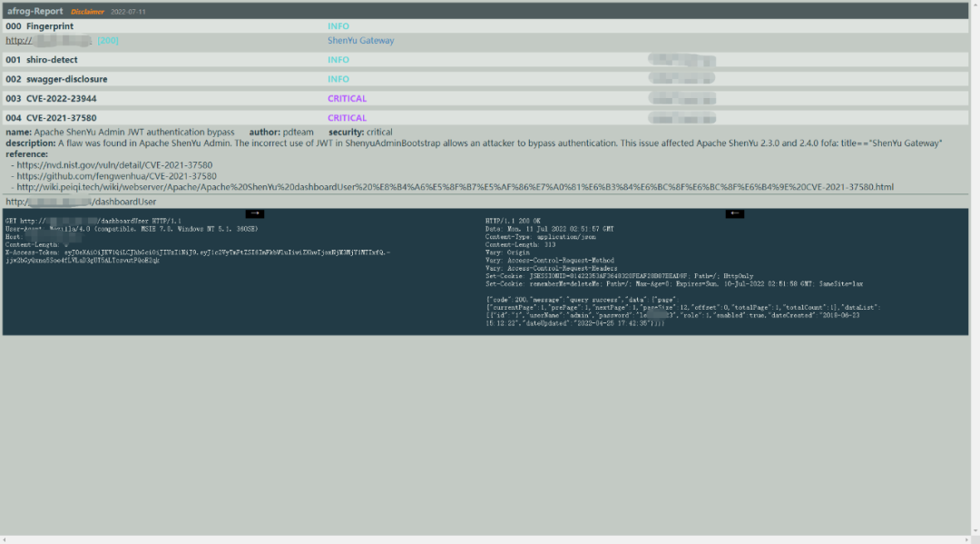The height and width of the screenshot is (544, 980).
Task: Click the INFO label of shiro-detect
Action: [338, 60]
